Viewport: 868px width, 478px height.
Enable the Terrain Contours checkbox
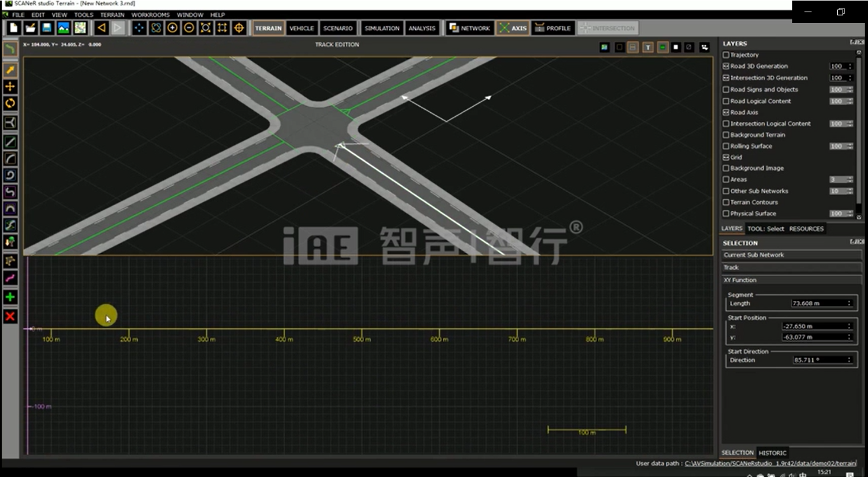pyautogui.click(x=726, y=202)
